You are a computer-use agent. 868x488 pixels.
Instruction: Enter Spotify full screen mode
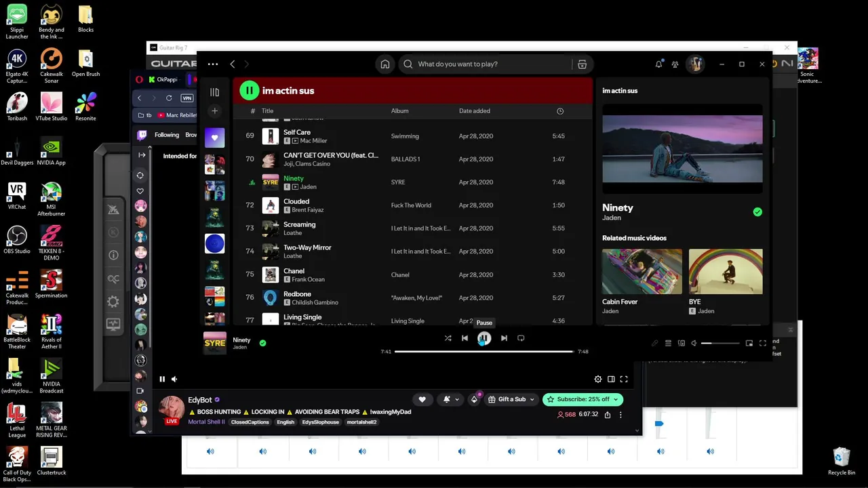pos(763,344)
